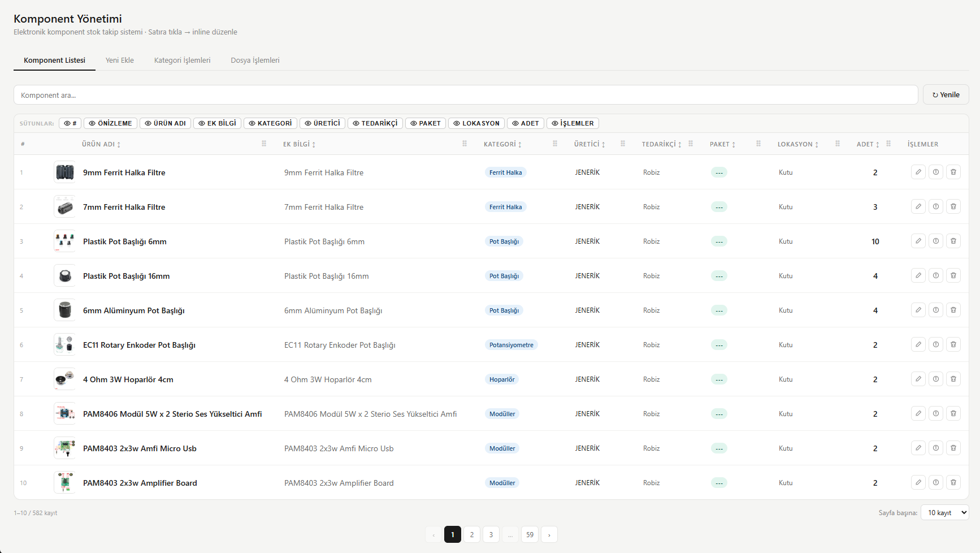
Task: Click the drag handle icon beside ÜRÜN ADI header
Action: click(264, 144)
